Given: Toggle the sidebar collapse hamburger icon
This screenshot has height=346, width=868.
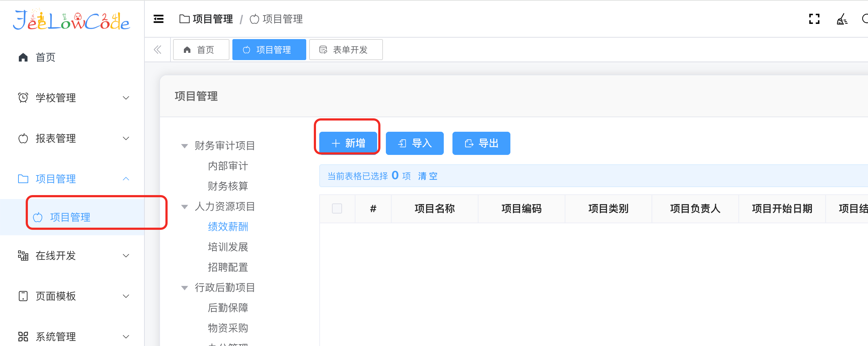Looking at the screenshot, I should (x=159, y=19).
